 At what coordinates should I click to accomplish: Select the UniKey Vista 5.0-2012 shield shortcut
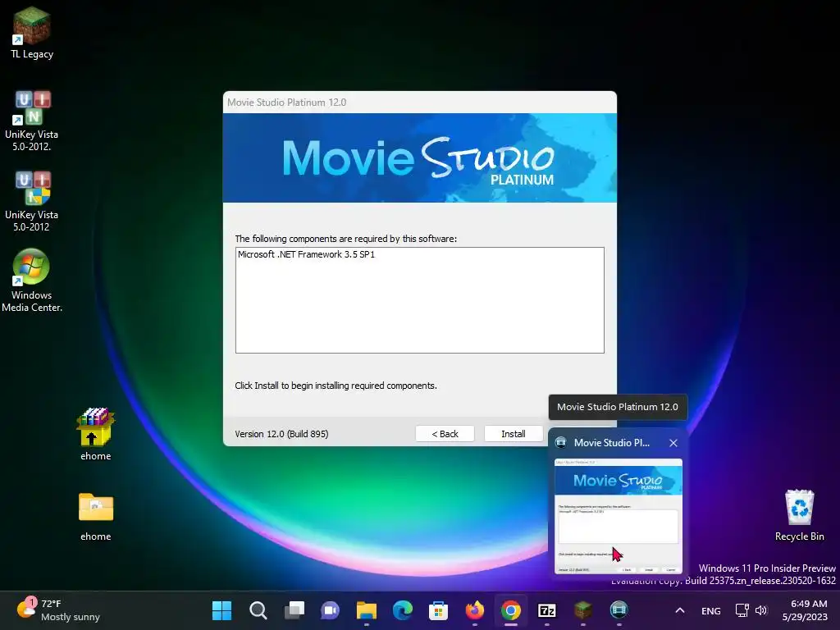pyautogui.click(x=32, y=202)
